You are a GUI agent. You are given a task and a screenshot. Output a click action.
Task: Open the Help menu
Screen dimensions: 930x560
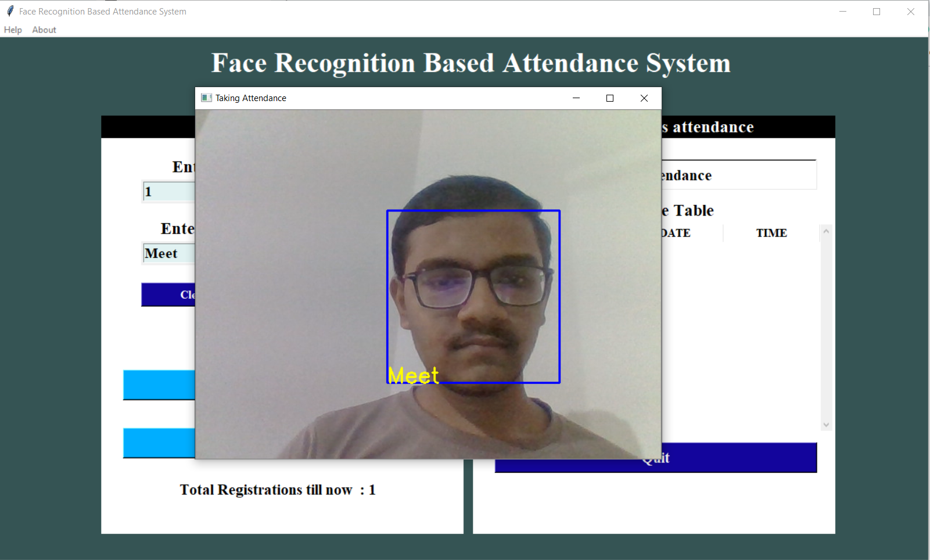coord(12,30)
